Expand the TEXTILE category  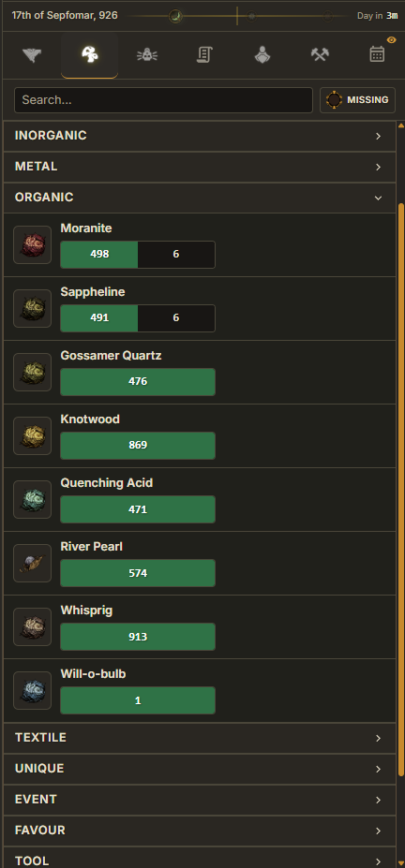pyautogui.click(x=200, y=738)
